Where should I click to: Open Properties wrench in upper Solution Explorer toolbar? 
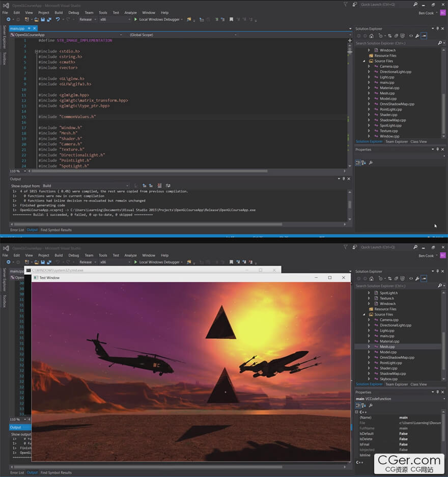coord(417,36)
